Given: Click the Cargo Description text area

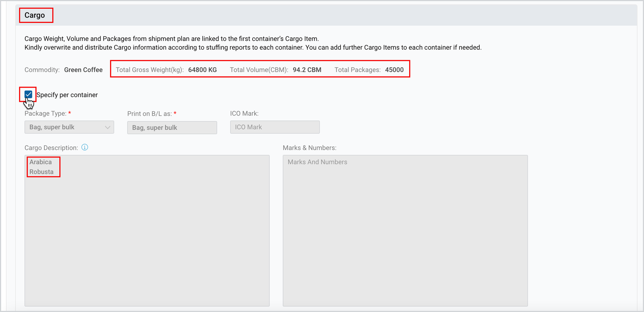Looking at the screenshot, I should [x=147, y=231].
